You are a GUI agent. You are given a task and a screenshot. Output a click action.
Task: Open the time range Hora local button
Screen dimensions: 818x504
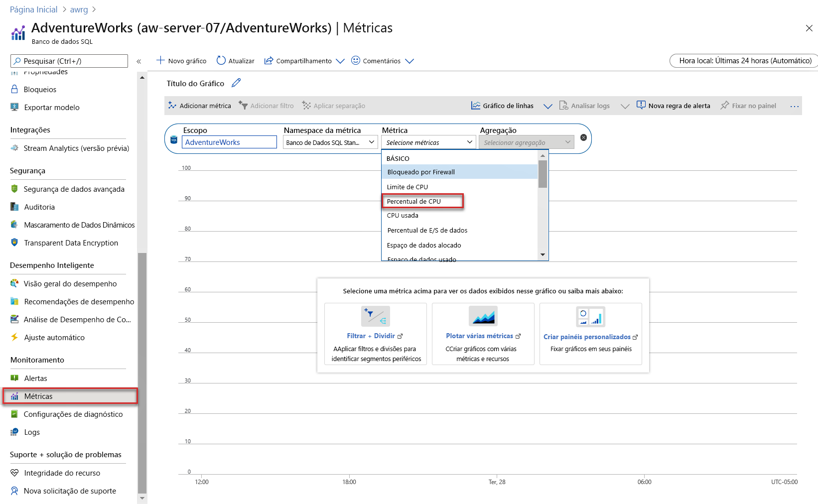tap(744, 60)
